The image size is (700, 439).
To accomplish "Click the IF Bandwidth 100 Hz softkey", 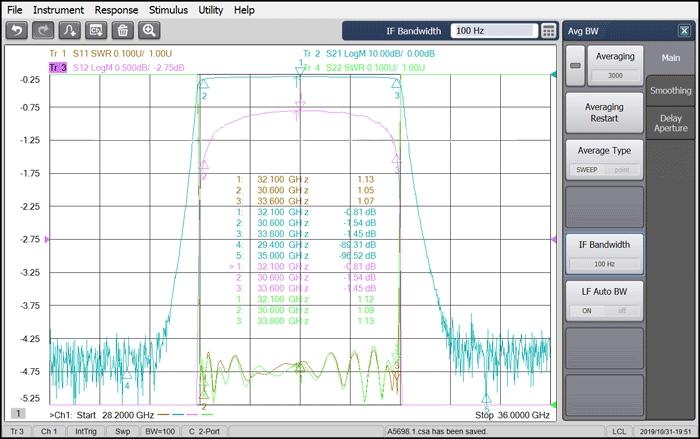I will point(604,254).
